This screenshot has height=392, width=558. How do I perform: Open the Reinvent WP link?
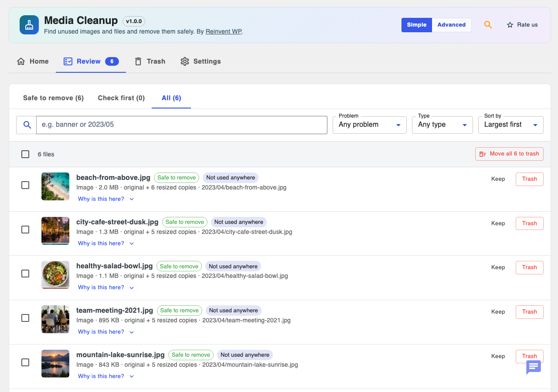point(223,31)
